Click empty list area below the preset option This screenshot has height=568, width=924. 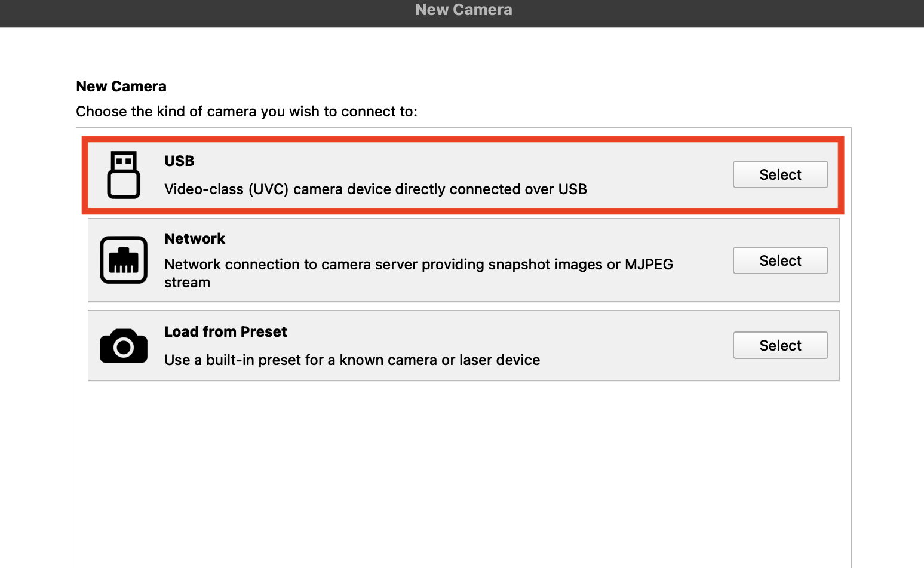tap(463, 472)
